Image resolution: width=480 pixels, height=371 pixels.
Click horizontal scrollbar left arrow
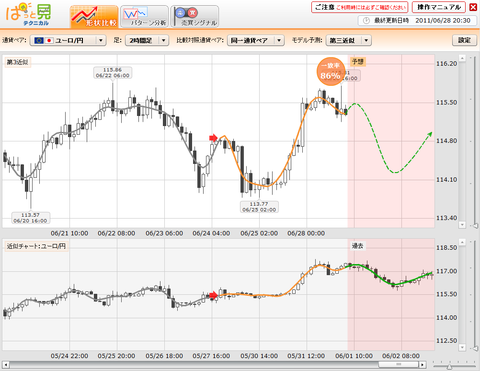[x=6, y=364]
